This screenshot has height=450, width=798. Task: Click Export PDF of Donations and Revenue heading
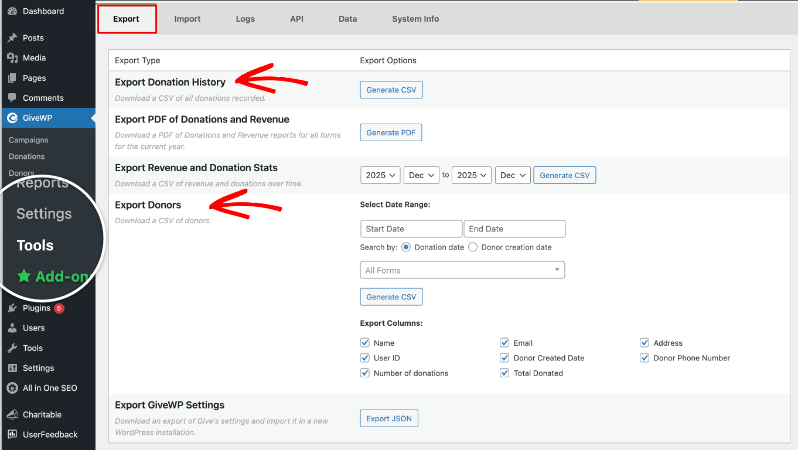[202, 119]
